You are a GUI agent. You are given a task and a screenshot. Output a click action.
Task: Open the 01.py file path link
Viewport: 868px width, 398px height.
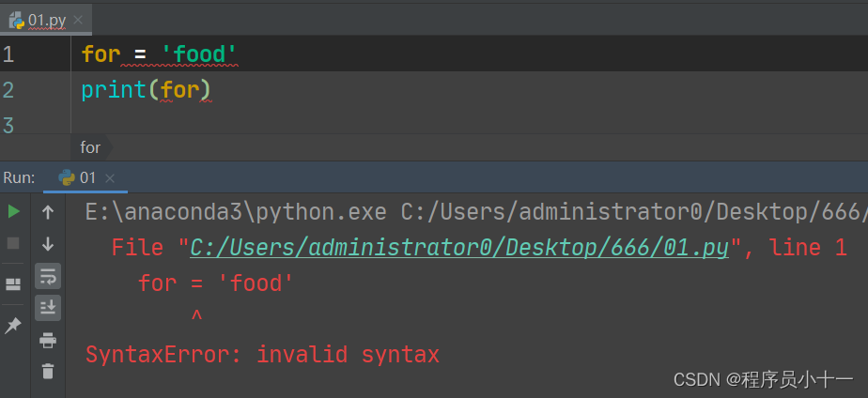(459, 248)
